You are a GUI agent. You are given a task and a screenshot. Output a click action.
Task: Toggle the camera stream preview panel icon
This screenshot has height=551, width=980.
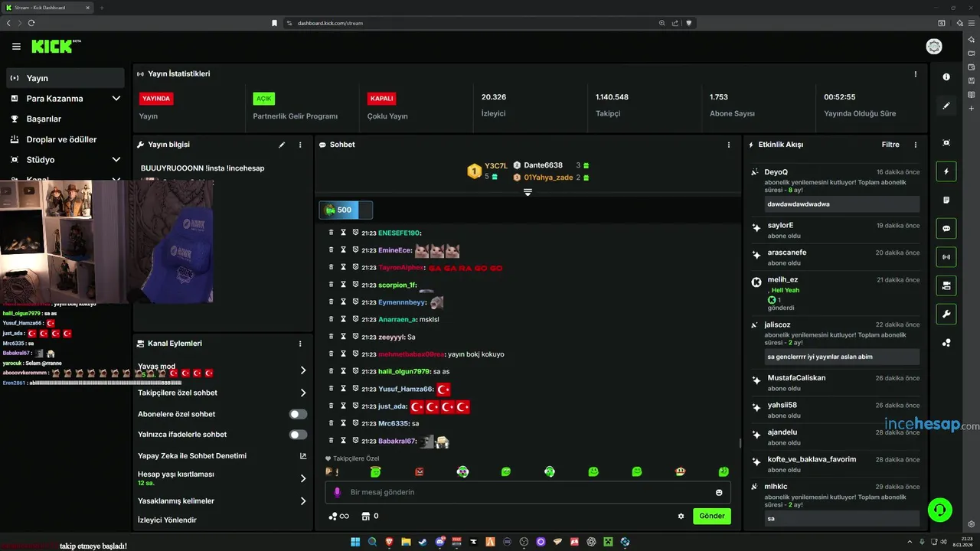(946, 285)
